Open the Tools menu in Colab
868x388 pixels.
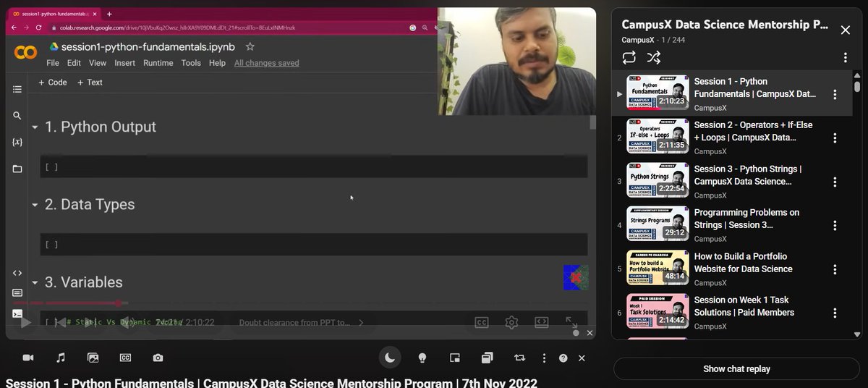tap(191, 63)
